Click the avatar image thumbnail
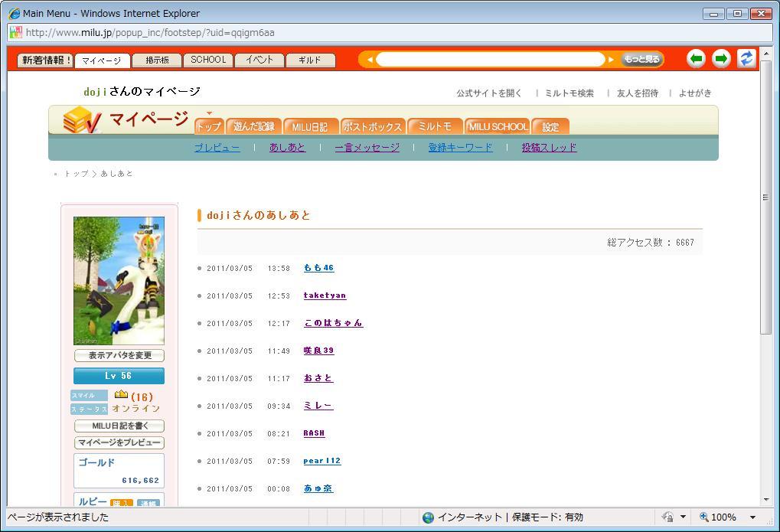The width and height of the screenshot is (780, 532). (x=119, y=280)
